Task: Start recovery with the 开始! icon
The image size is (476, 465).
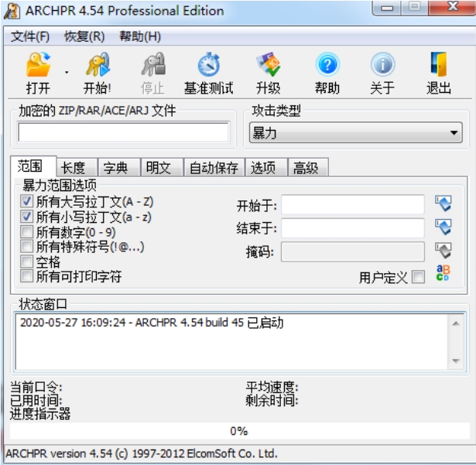Action: point(98,64)
